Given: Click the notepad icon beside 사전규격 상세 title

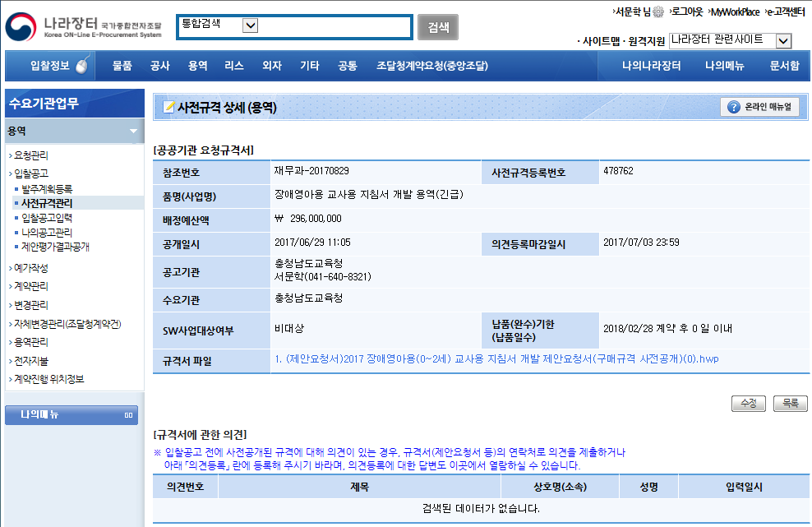Looking at the screenshot, I should coord(168,107).
